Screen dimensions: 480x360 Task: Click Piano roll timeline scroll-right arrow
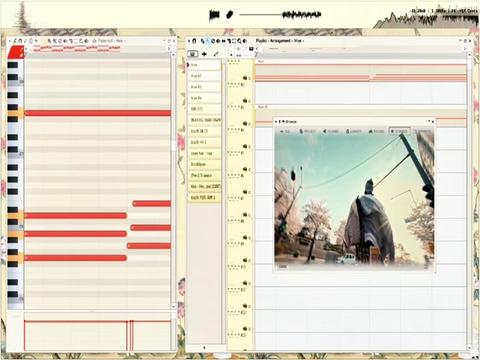169,49
